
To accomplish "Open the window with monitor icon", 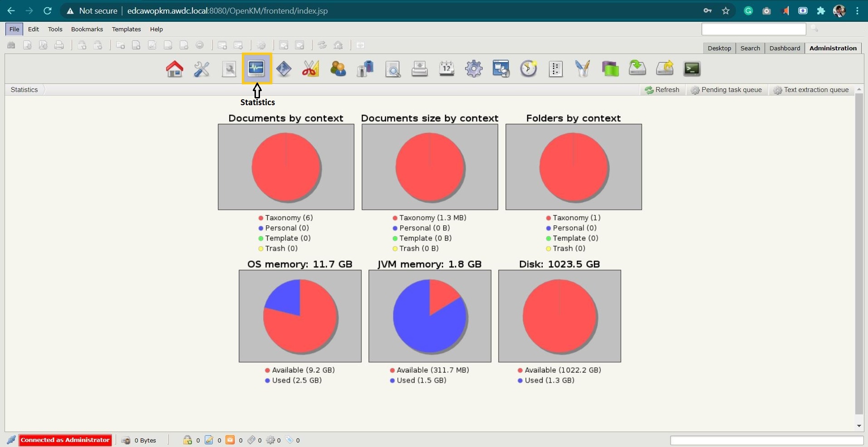I will (x=501, y=69).
